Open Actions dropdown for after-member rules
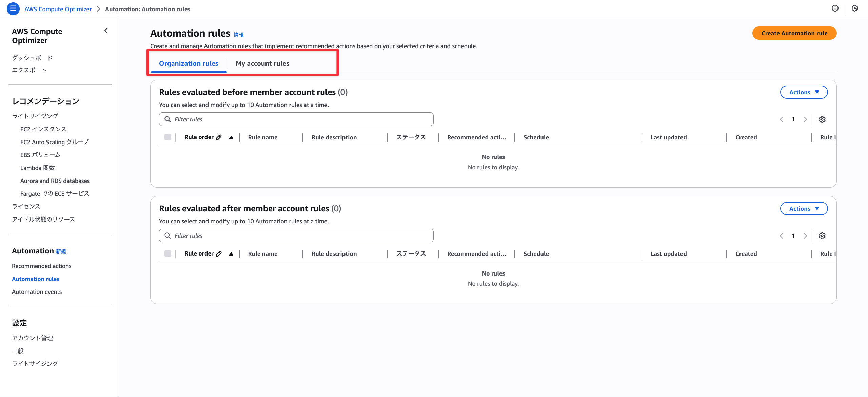Viewport: 868px width, 397px height. click(x=804, y=209)
